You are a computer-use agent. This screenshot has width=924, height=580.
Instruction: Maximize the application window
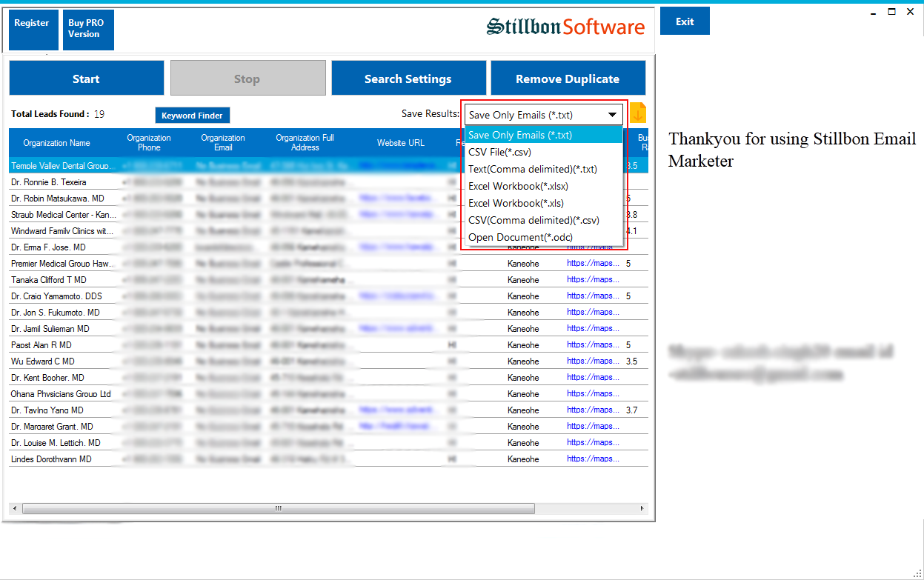click(891, 11)
